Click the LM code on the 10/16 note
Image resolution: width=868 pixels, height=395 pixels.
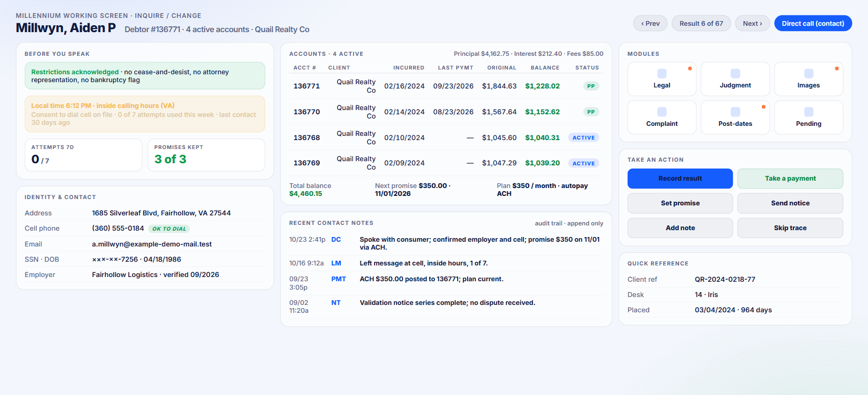(336, 263)
